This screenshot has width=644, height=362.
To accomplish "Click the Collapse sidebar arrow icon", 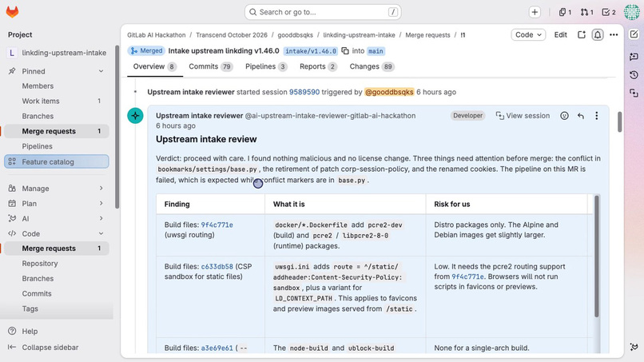I will point(12,347).
